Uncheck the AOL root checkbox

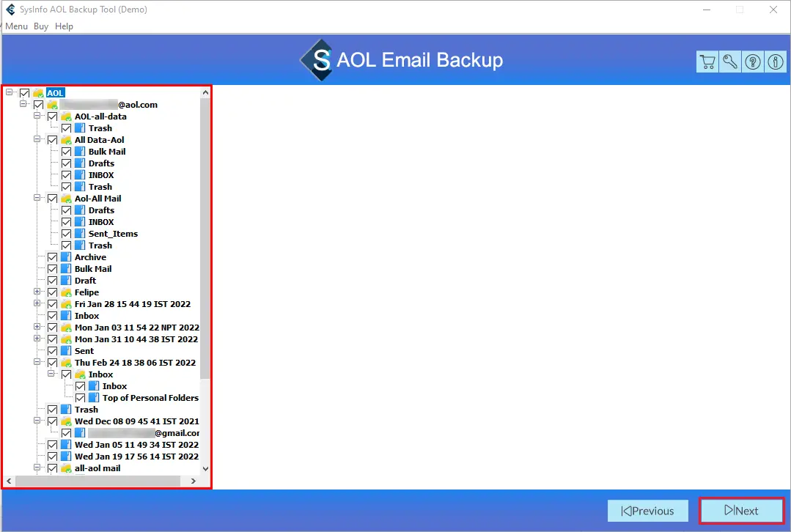coord(24,93)
